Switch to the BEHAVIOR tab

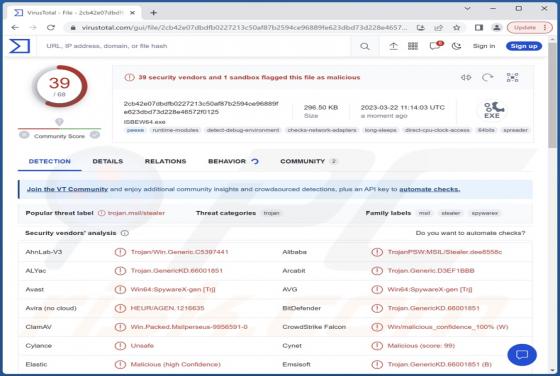coord(233,161)
